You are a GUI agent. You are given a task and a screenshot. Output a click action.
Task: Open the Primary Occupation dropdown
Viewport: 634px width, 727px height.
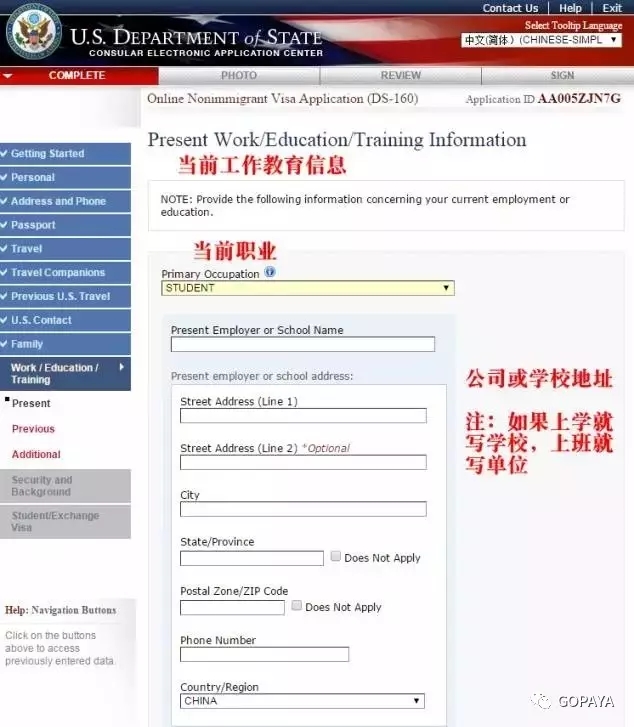[x=308, y=288]
